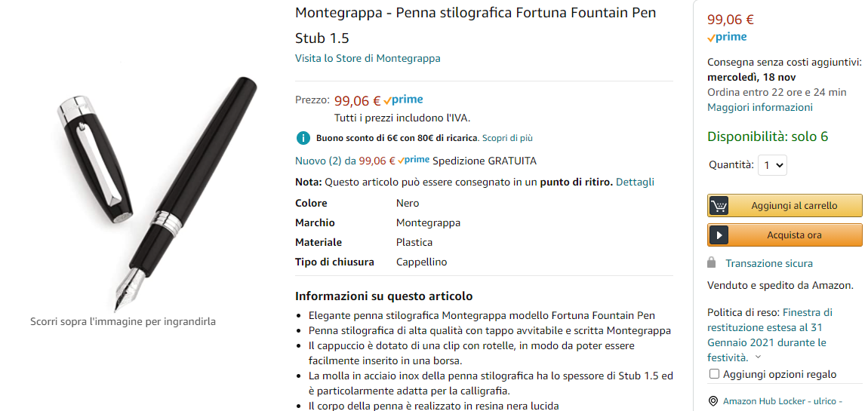
Task: Click the location pin icon by Amazon Hub Locker
Action: tap(713, 401)
